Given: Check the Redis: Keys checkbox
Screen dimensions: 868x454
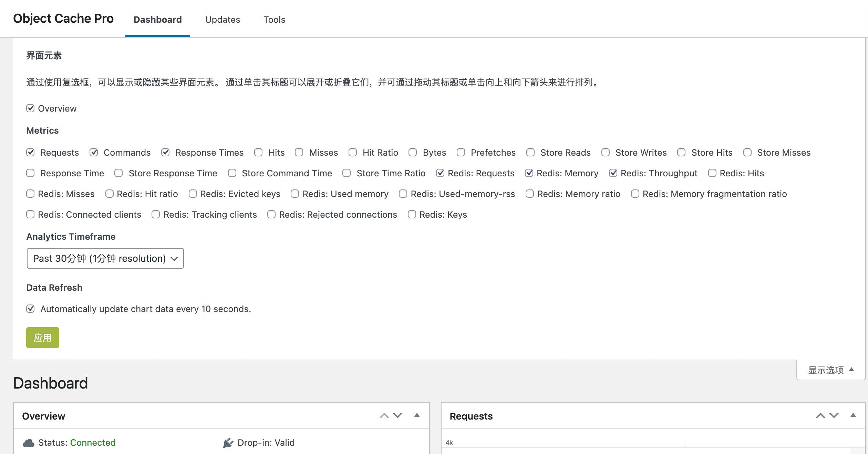Looking at the screenshot, I should 412,215.
